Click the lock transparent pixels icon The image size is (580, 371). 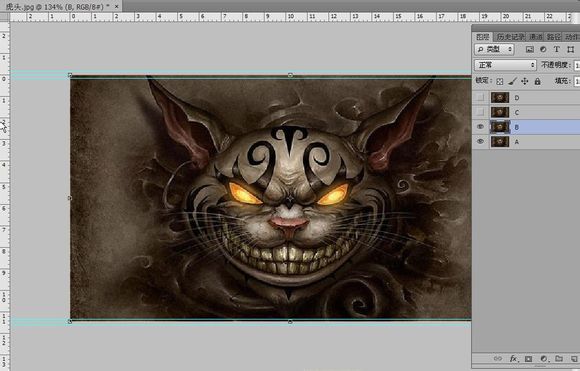tap(499, 81)
